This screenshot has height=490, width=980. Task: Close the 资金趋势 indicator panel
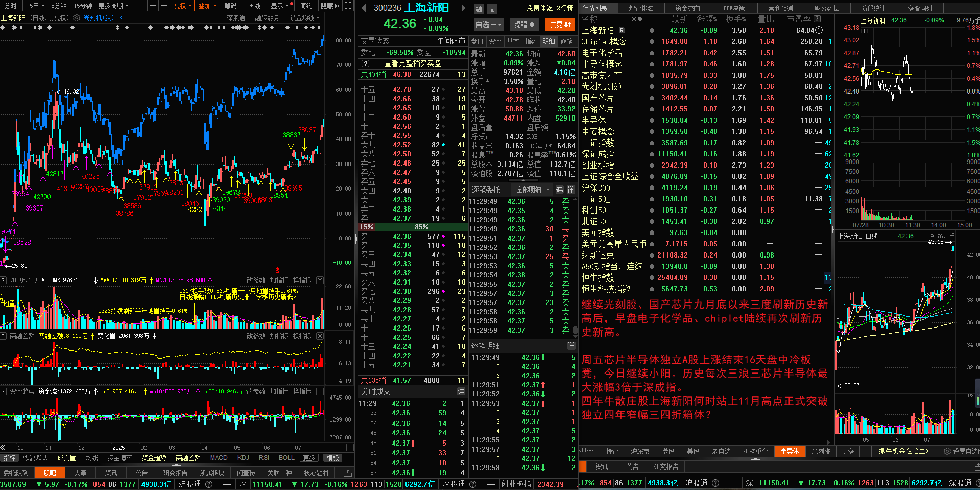[x=320, y=391]
